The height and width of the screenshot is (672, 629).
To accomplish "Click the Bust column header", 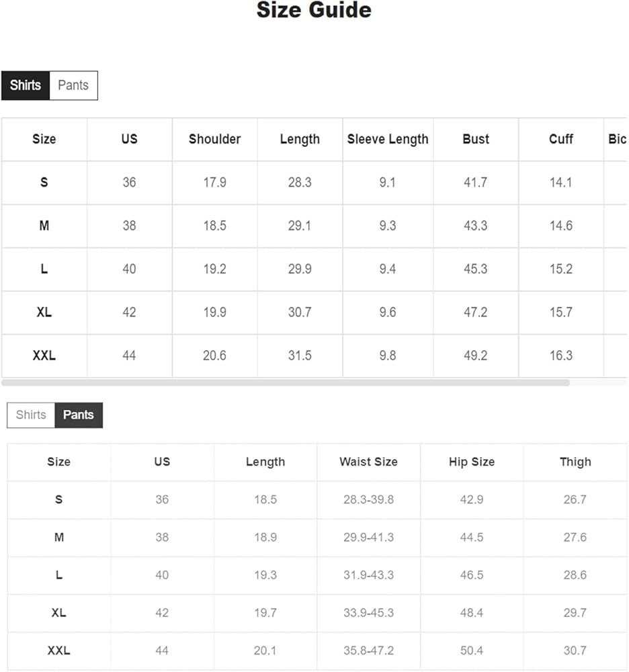I will (x=475, y=139).
